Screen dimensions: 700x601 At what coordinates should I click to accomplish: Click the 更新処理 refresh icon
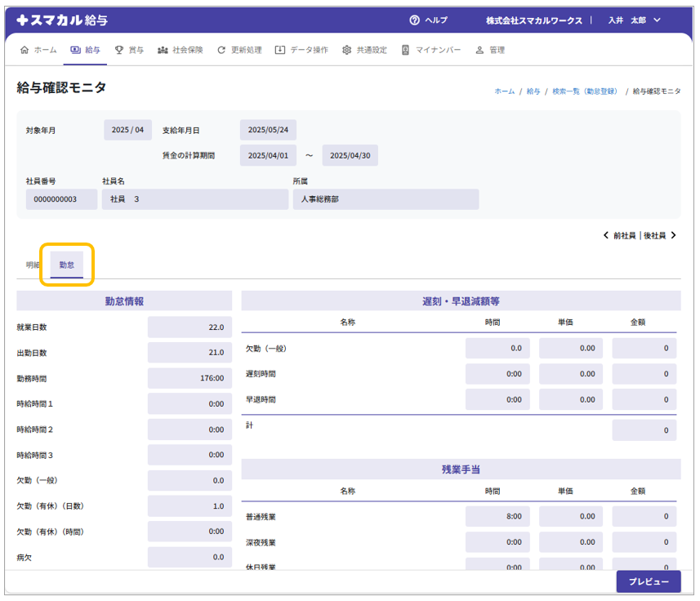221,50
